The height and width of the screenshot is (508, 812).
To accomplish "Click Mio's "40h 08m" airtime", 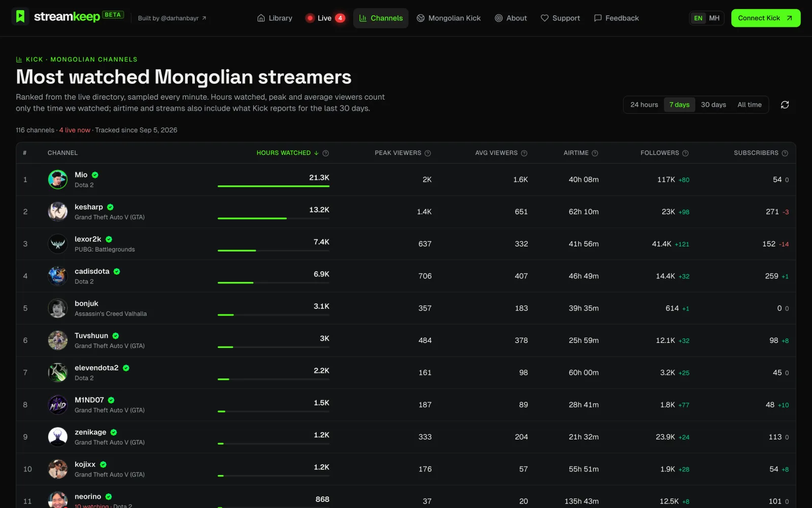I will (584, 179).
